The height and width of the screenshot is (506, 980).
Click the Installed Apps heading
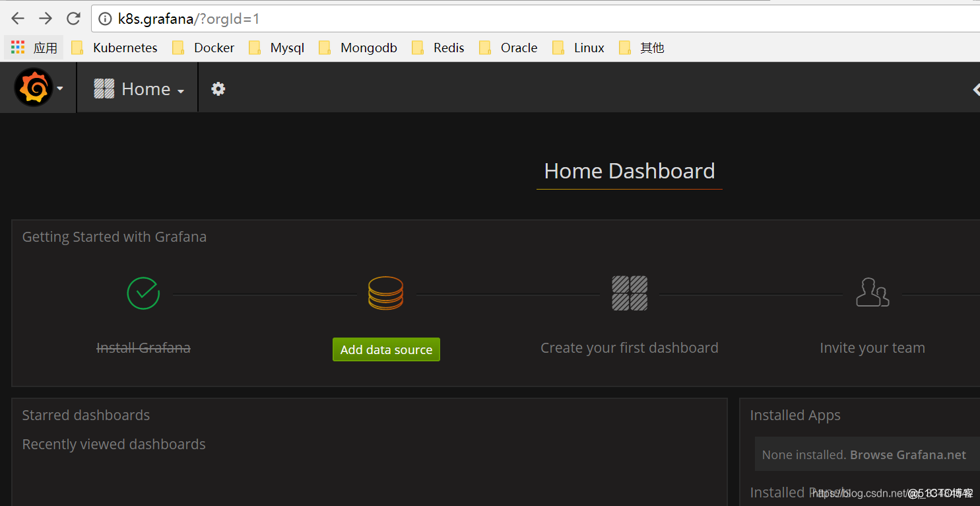795,415
